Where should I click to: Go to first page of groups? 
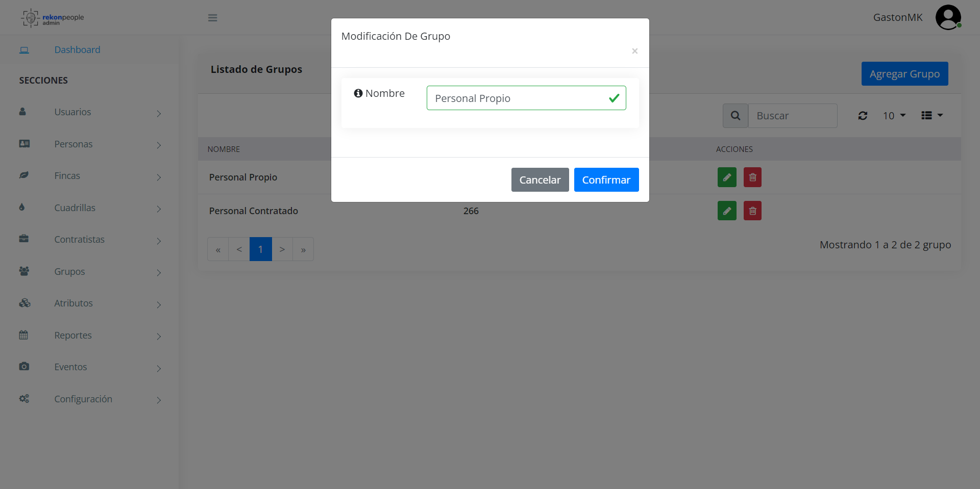pos(218,249)
